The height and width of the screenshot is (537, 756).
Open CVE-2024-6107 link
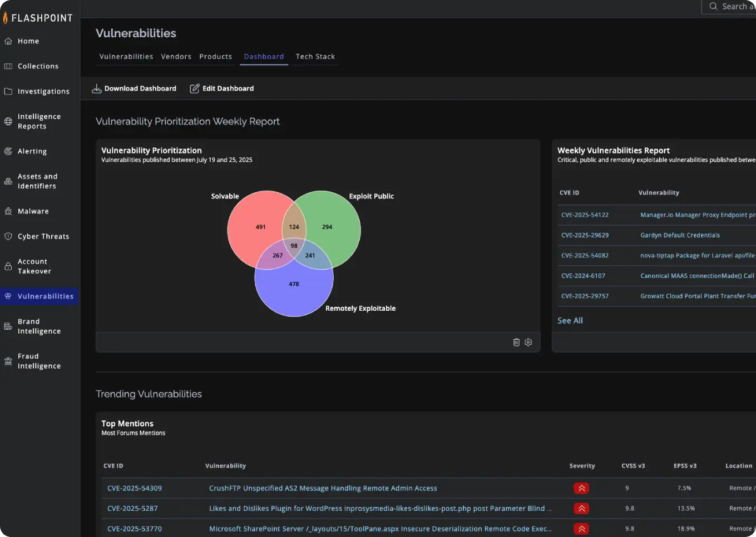tap(583, 276)
